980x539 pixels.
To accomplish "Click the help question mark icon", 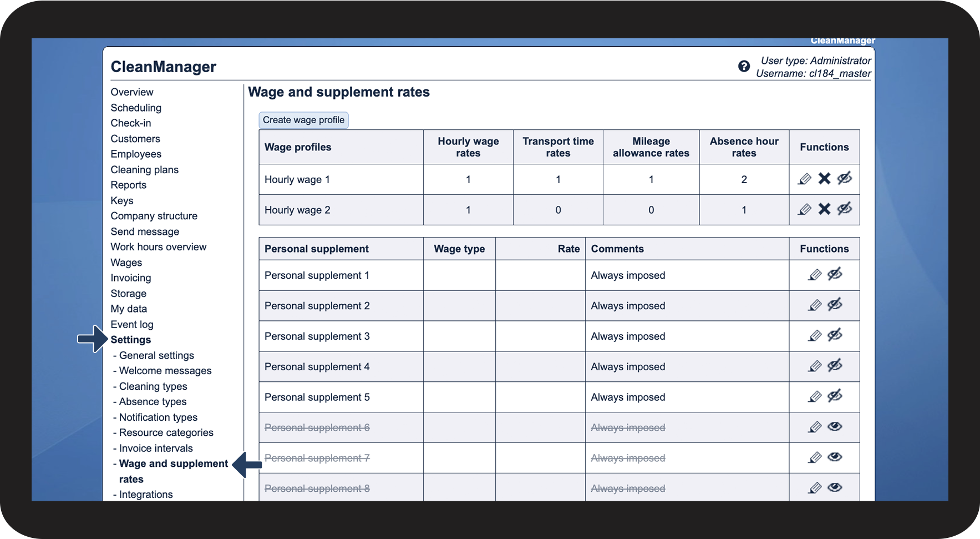I will [744, 67].
